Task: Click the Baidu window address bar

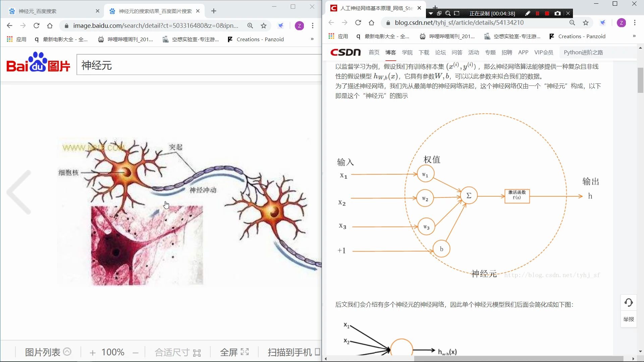Action: coord(155,25)
